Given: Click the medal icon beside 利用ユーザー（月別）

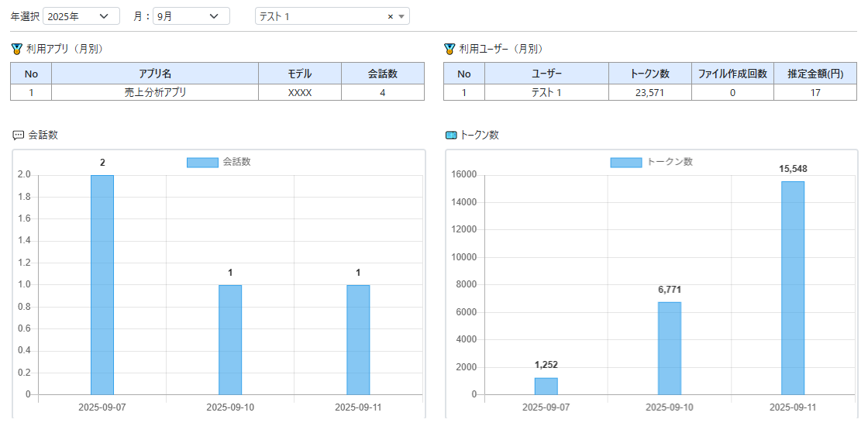Looking at the screenshot, I should click(449, 49).
